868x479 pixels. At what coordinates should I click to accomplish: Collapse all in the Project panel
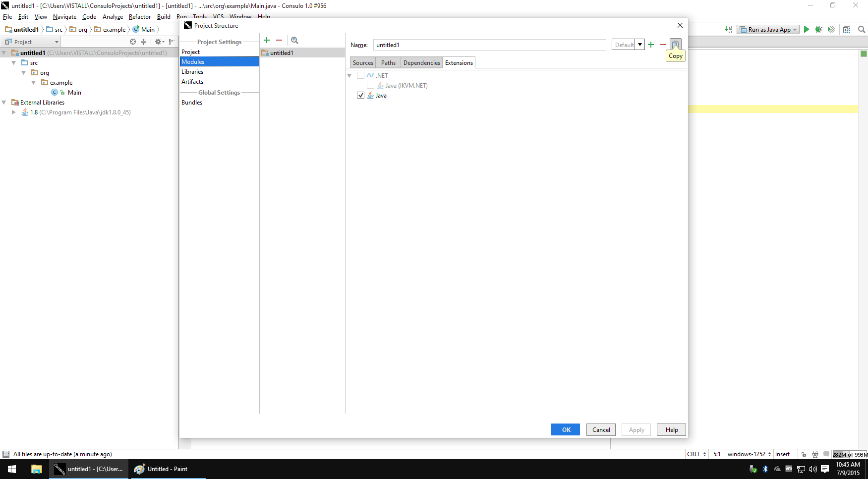coord(144,42)
